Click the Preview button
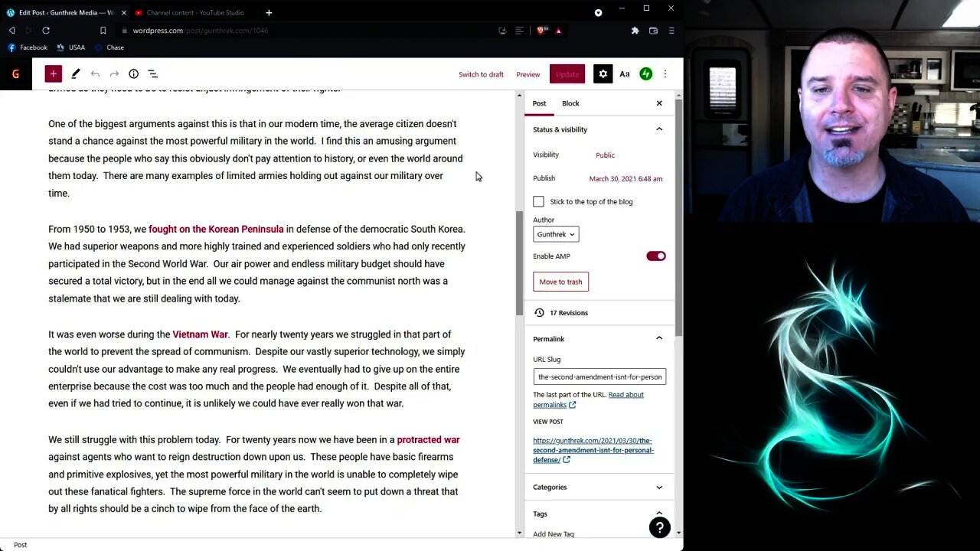The height and width of the screenshot is (551, 980). [528, 74]
